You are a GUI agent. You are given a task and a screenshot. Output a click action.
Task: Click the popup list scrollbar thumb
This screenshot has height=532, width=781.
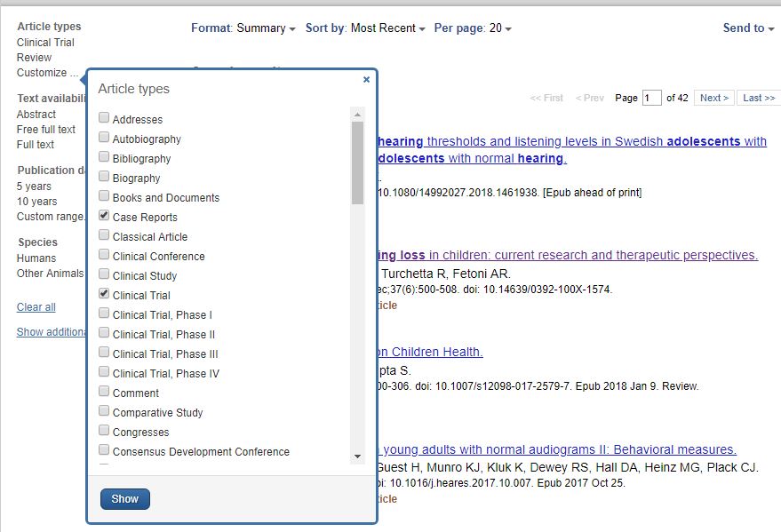[x=357, y=163]
